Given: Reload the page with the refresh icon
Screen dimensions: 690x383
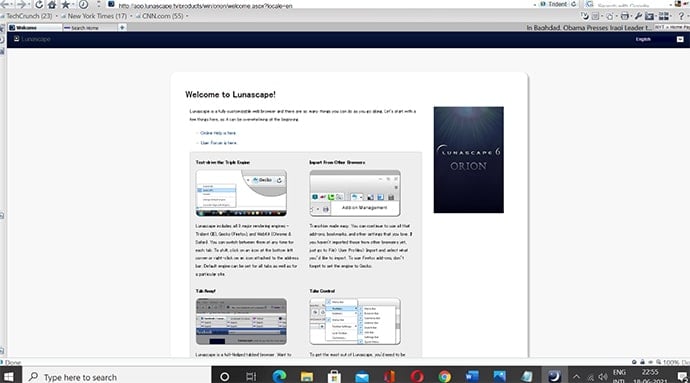Looking at the screenshot, I should 39,4.
